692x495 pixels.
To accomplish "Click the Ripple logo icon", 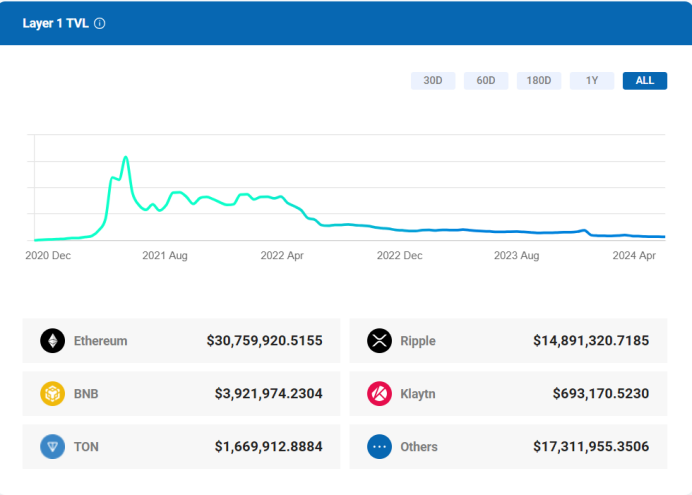I will tap(379, 341).
